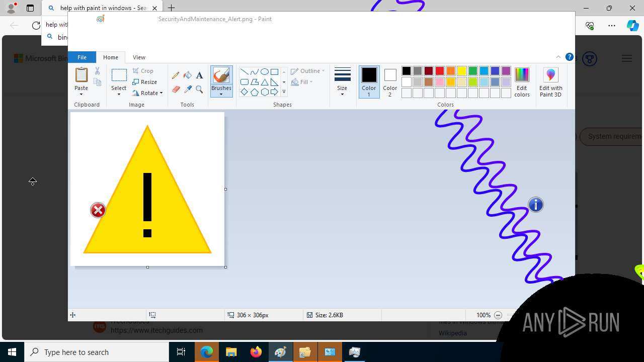Choose the Rectangle shape
644x362 pixels.
[x=274, y=72]
